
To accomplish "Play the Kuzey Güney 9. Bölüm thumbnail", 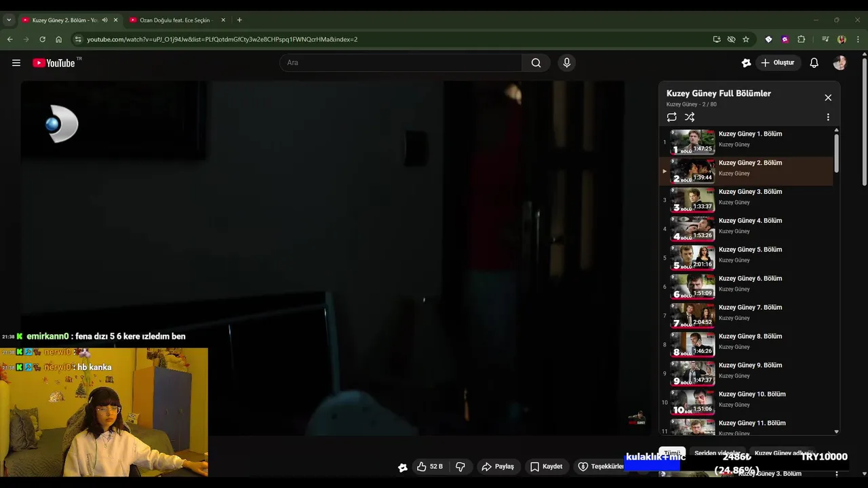I will click(692, 373).
